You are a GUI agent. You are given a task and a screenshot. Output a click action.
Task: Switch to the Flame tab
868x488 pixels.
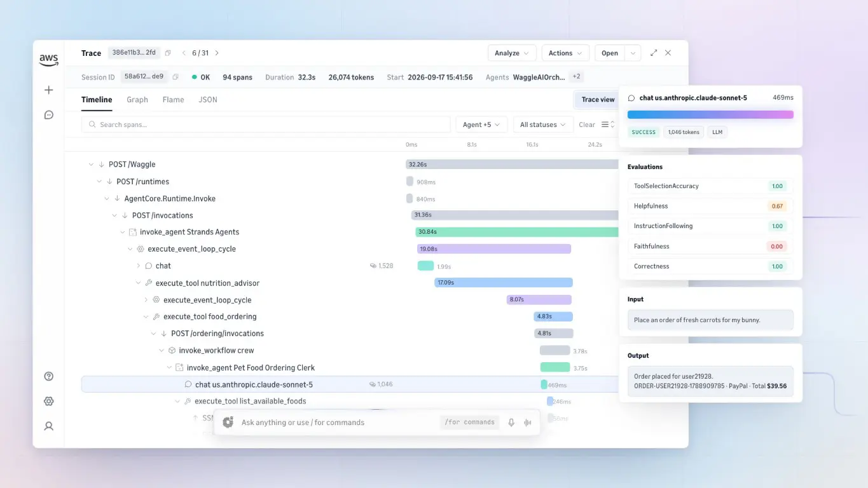point(173,100)
